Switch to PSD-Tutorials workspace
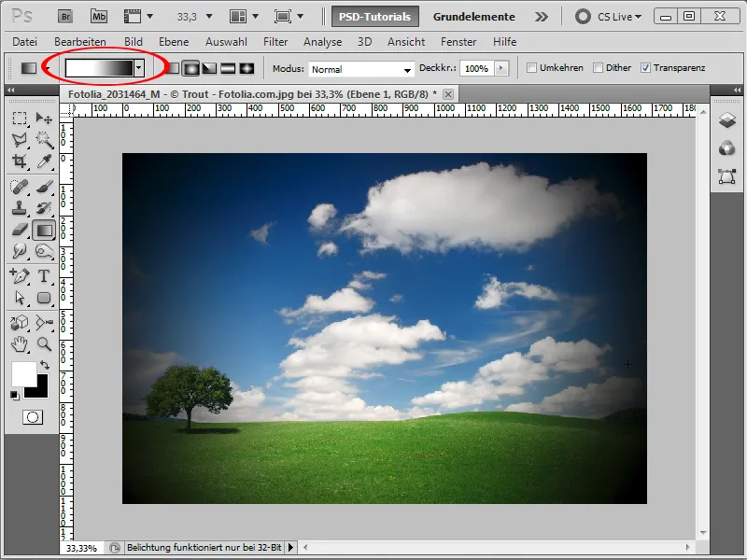 pos(375,17)
